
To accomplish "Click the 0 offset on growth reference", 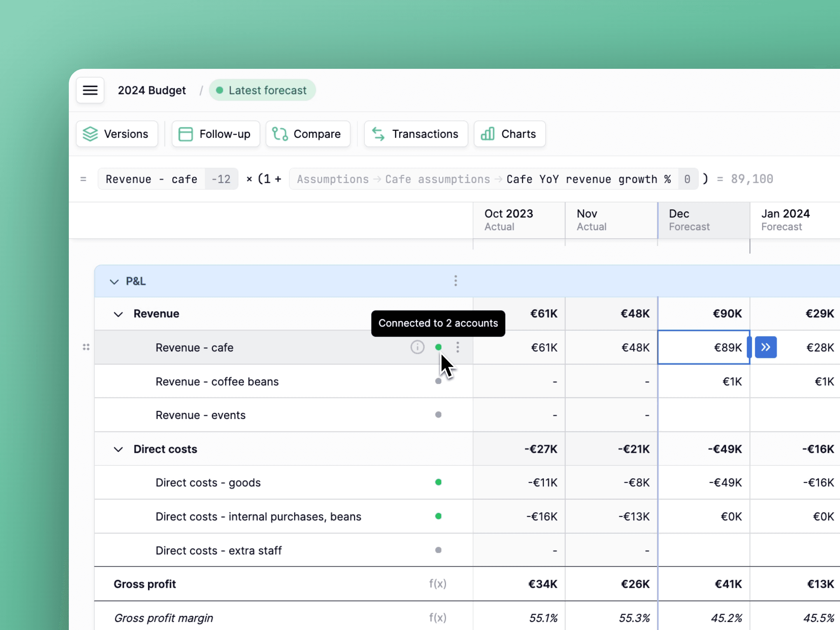I will pyautogui.click(x=687, y=179).
